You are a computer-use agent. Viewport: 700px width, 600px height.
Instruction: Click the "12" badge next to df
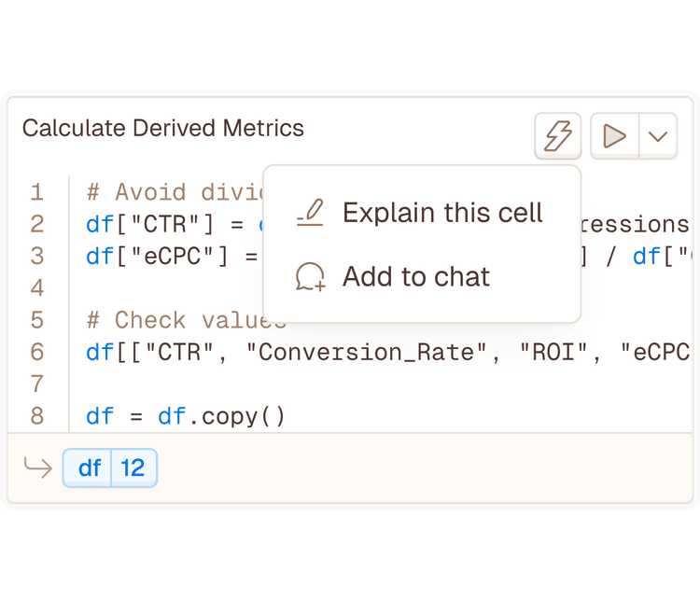133,467
